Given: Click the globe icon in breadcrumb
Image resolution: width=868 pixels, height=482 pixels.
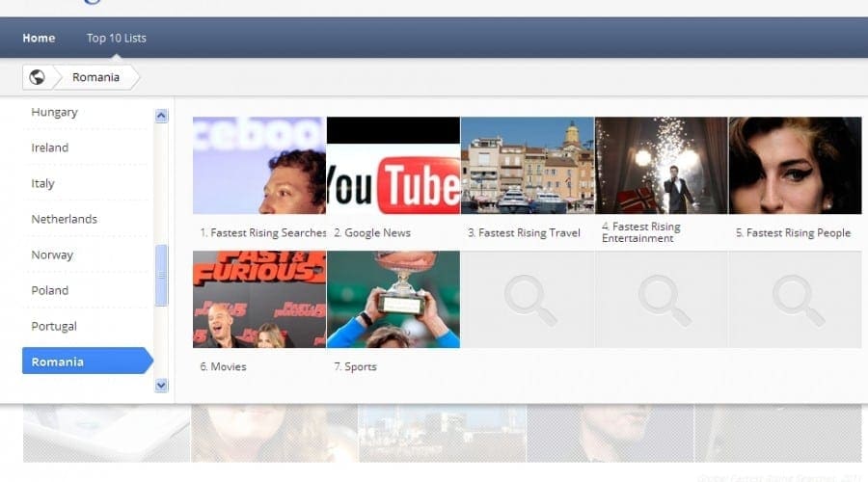Looking at the screenshot, I should coord(37,77).
